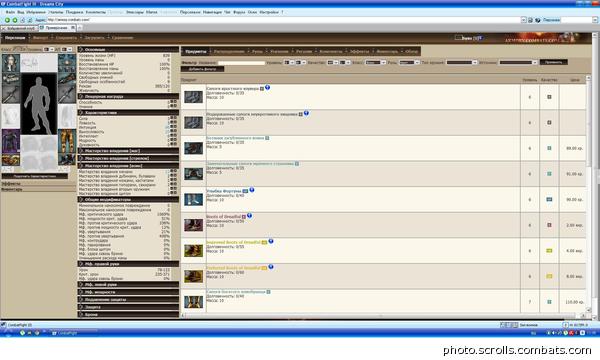The image size is (600, 360).
Task: Click the green back navigation arrow
Action: click(x=7, y=20)
